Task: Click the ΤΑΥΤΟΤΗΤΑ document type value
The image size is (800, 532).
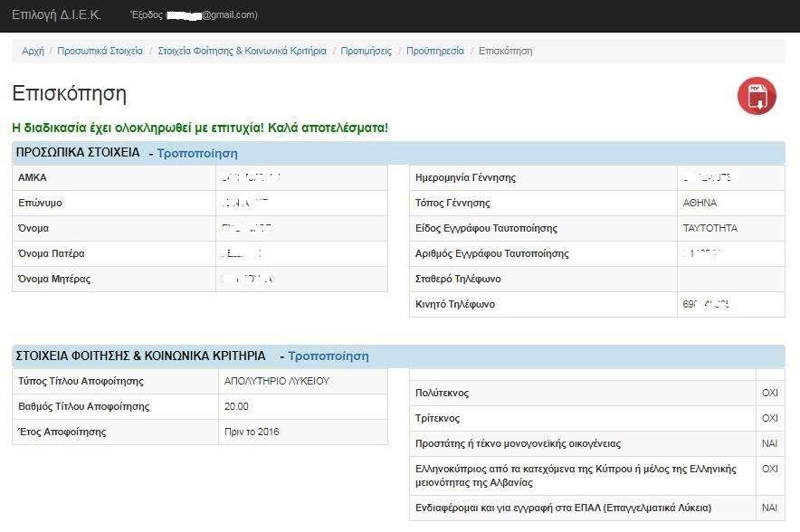Action: (x=710, y=228)
